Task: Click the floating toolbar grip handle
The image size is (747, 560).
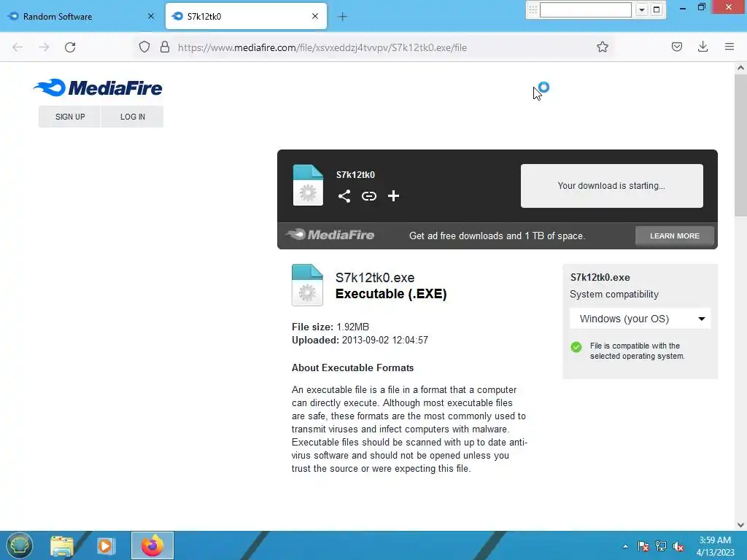Action: [x=533, y=9]
